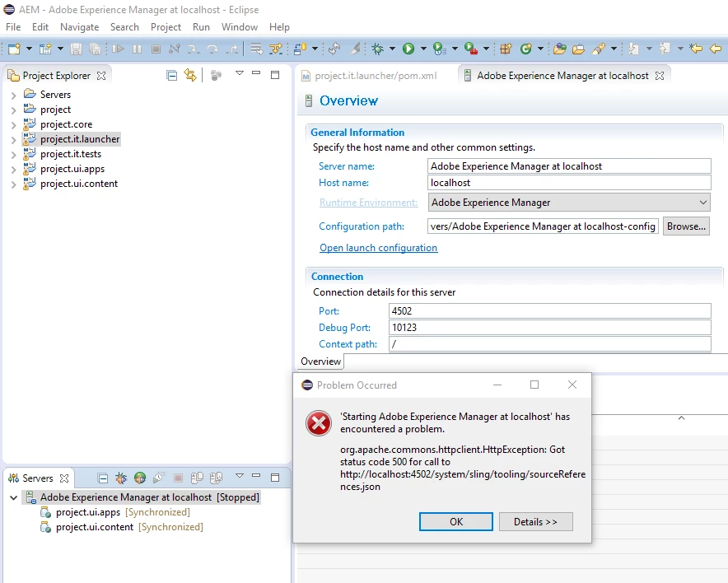The image size is (728, 583).
Task: Click the Search flashlight toolbar icon
Action: click(x=599, y=49)
